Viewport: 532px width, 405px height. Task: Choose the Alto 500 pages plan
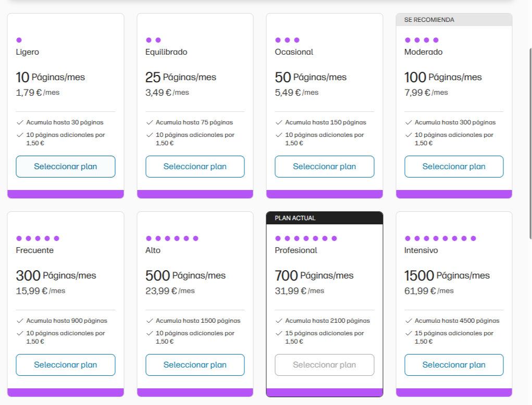click(195, 365)
